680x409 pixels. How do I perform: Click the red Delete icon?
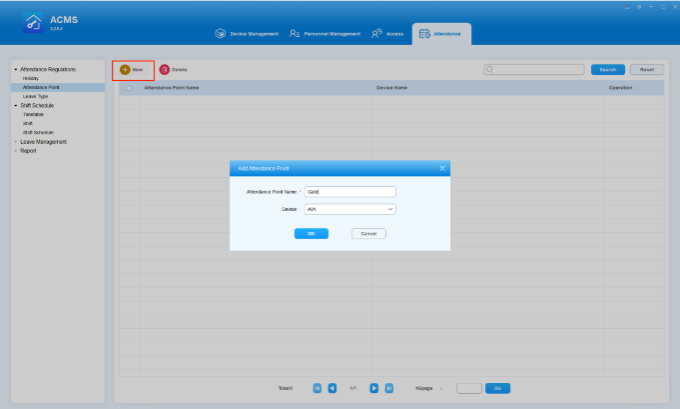pos(164,69)
